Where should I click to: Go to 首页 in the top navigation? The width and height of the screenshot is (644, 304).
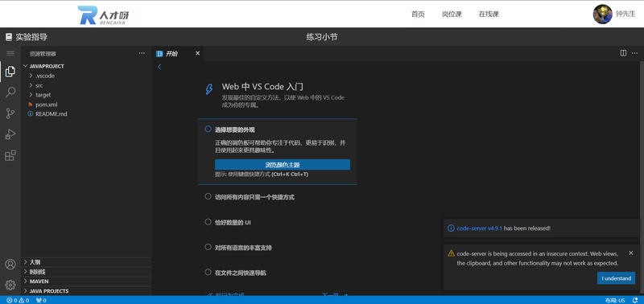click(418, 14)
